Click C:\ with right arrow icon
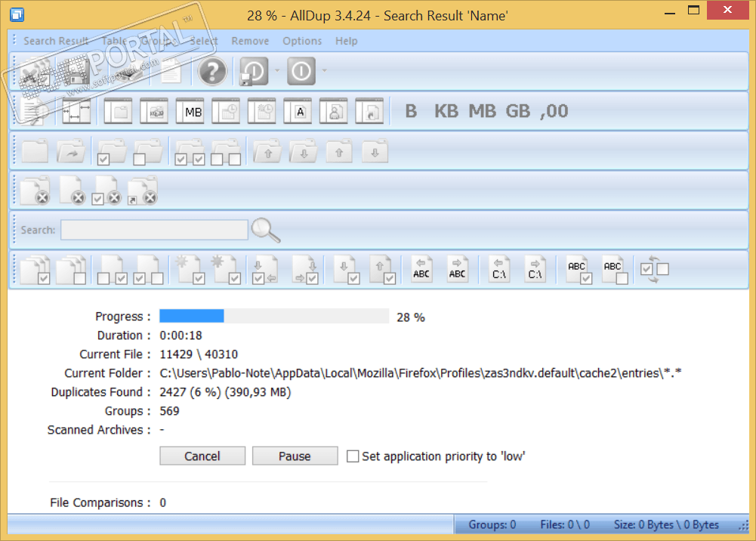Viewport: 756px width, 541px height. pyautogui.click(x=535, y=269)
